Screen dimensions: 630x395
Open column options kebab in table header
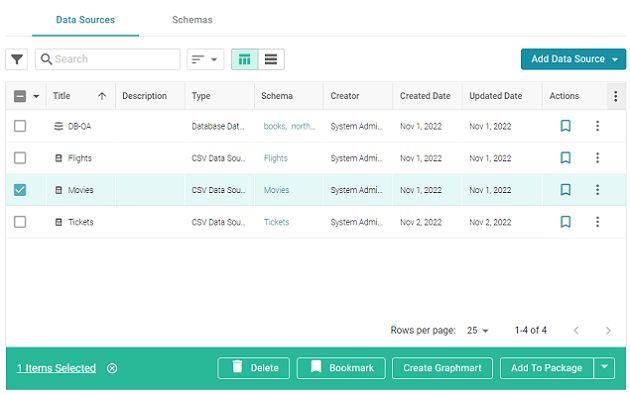(616, 96)
